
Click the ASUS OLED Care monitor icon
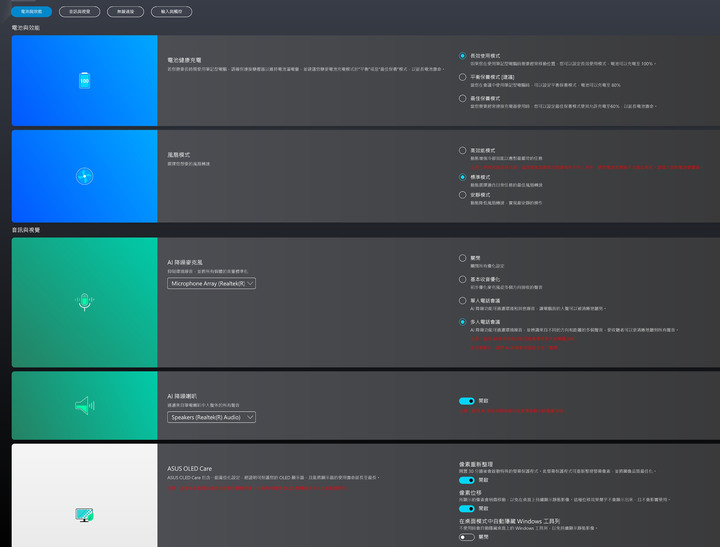click(84, 515)
